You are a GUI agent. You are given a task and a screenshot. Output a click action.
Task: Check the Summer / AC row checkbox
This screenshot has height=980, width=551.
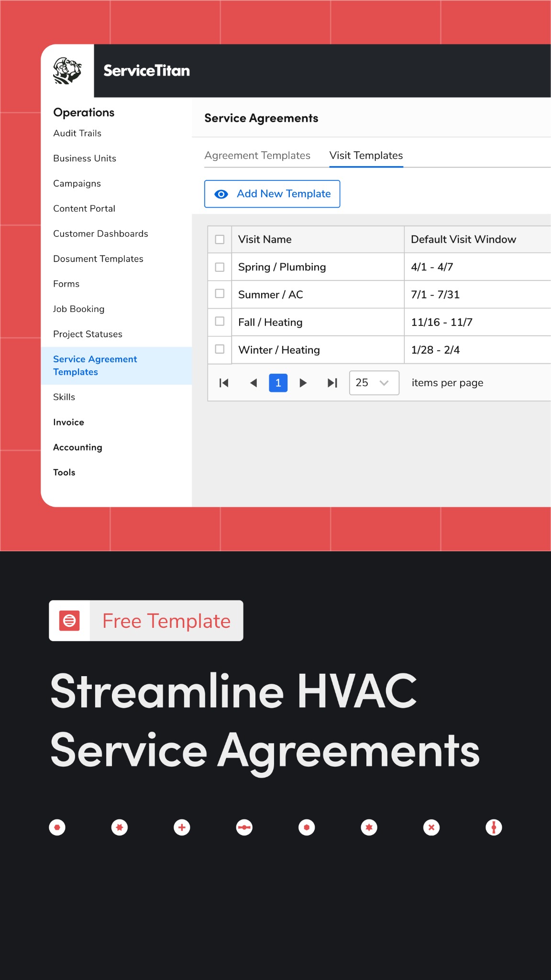click(220, 293)
